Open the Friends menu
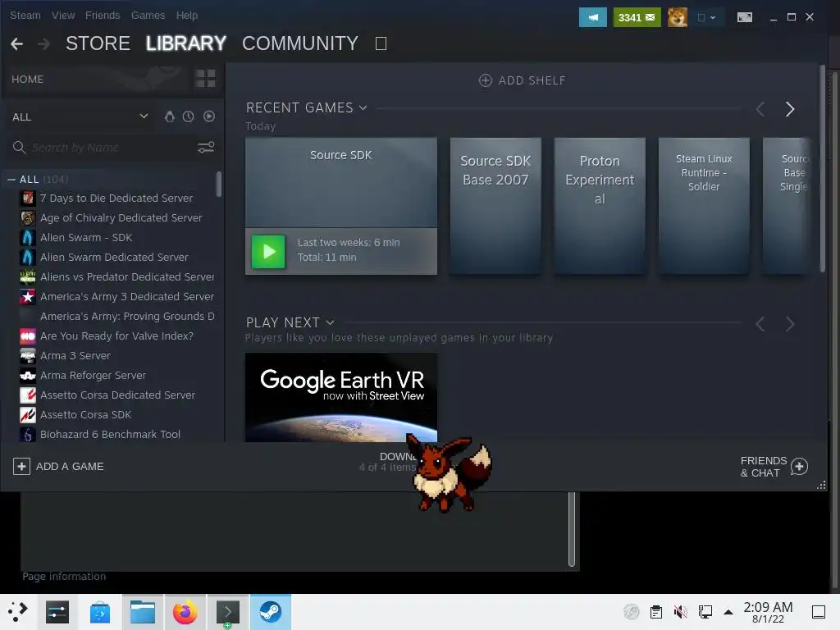Image resolution: width=840 pixels, height=630 pixels. [x=103, y=16]
